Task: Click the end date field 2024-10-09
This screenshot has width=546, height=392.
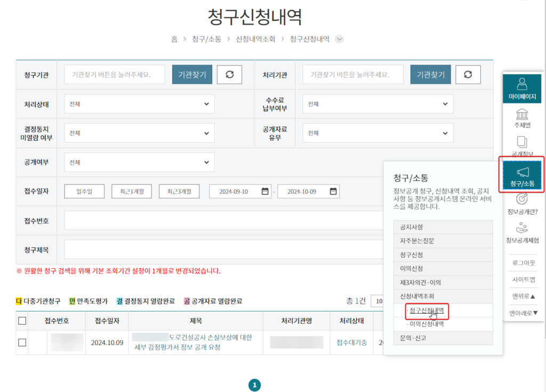Action: (308, 191)
